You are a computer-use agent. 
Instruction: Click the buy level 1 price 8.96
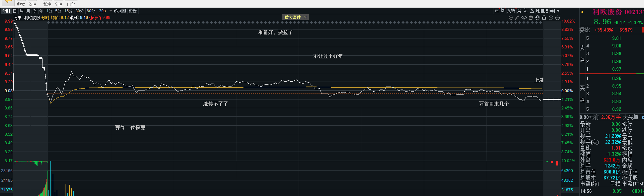coord(616,78)
